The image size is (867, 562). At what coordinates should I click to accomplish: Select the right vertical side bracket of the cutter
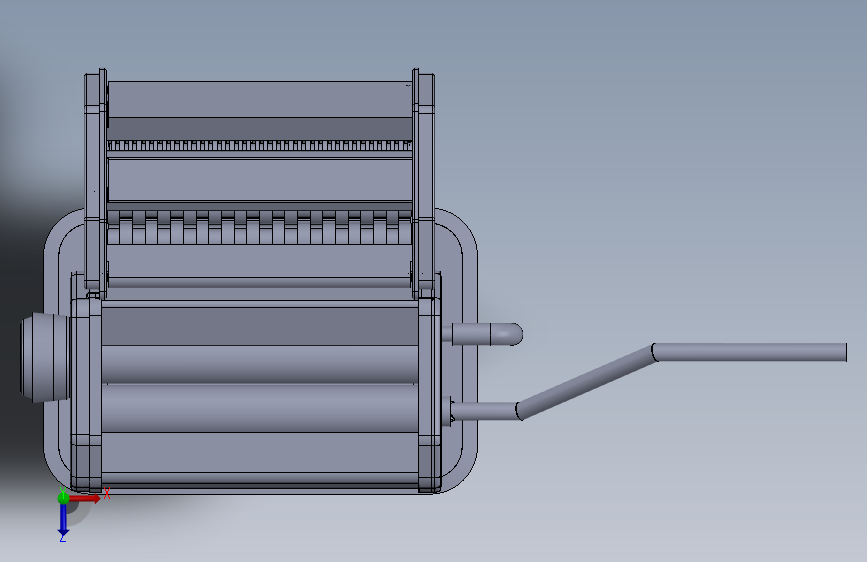[x=424, y=183]
